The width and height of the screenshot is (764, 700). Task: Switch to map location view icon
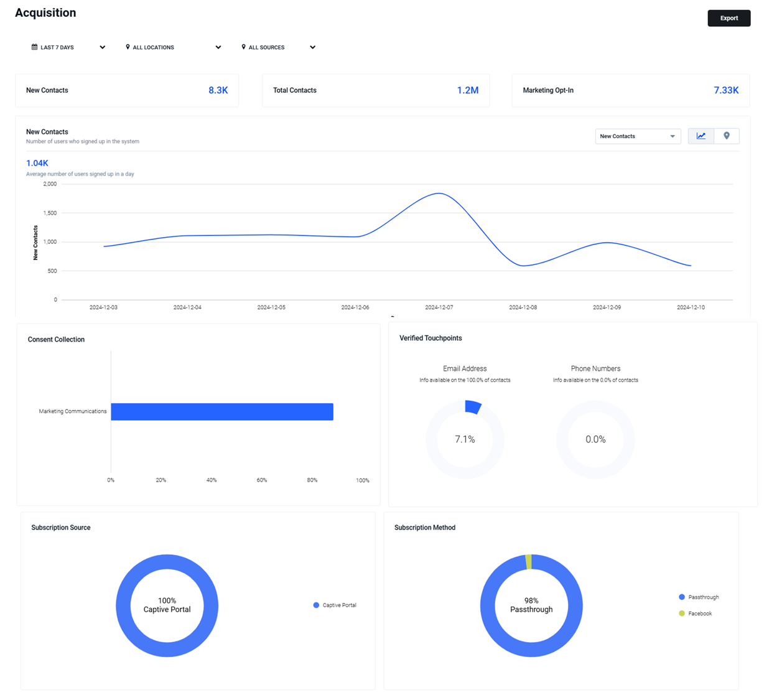click(727, 136)
